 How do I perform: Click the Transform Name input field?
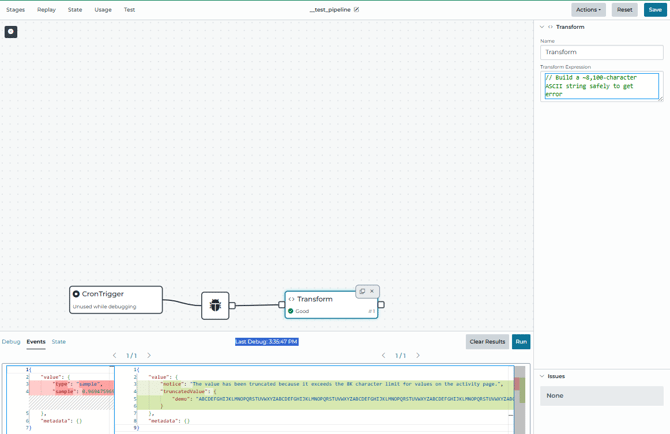point(601,52)
